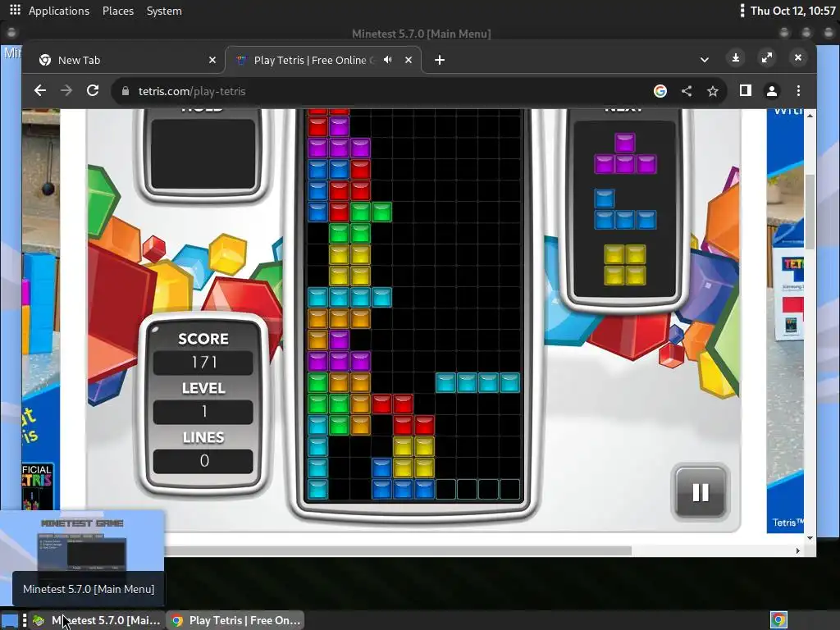Go forward in the browser
840x630 pixels.
click(66, 90)
